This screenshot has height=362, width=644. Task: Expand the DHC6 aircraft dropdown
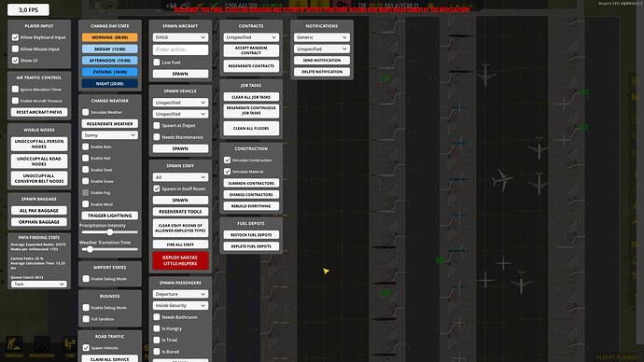click(x=180, y=37)
